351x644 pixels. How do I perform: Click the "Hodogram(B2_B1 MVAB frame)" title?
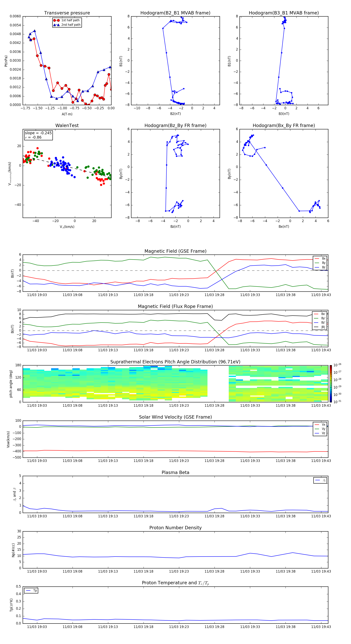pos(175,13)
